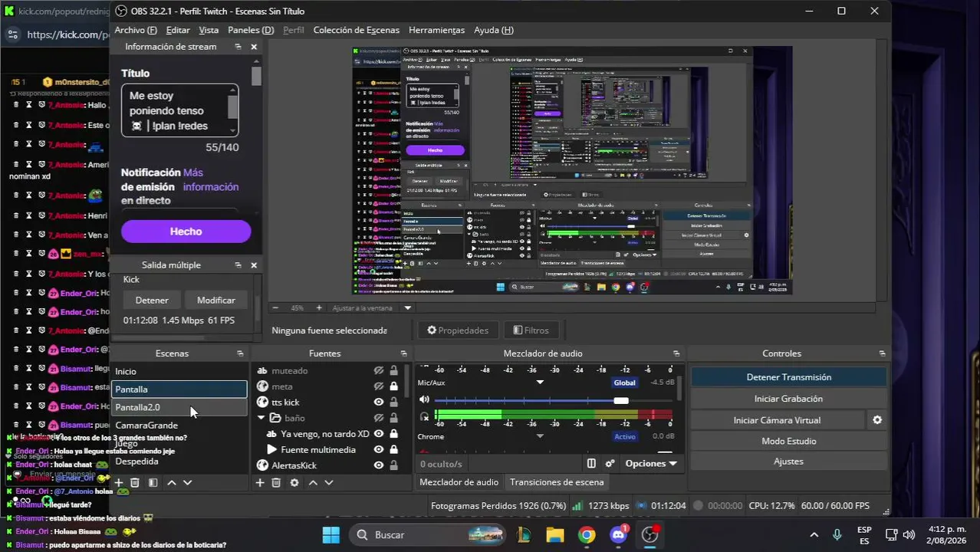
Task: Open Editar menu
Action: [178, 30]
